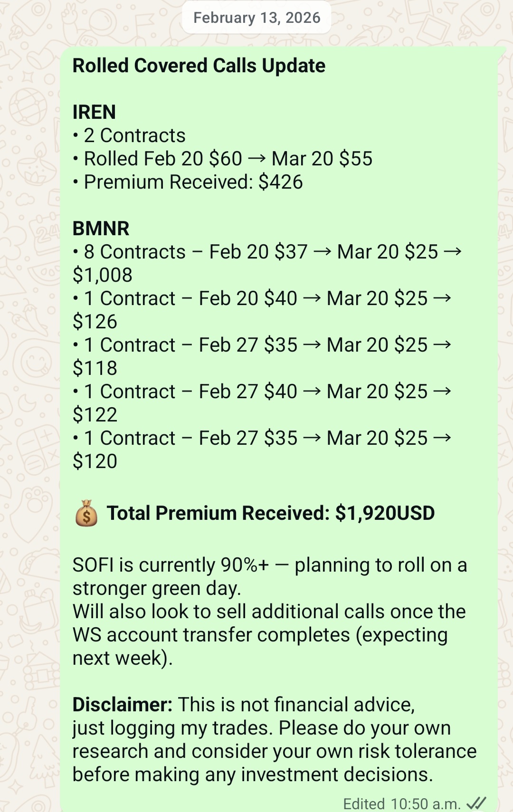Click the $1,008 premium amount
The height and width of the screenshot is (812, 513).
click(103, 275)
